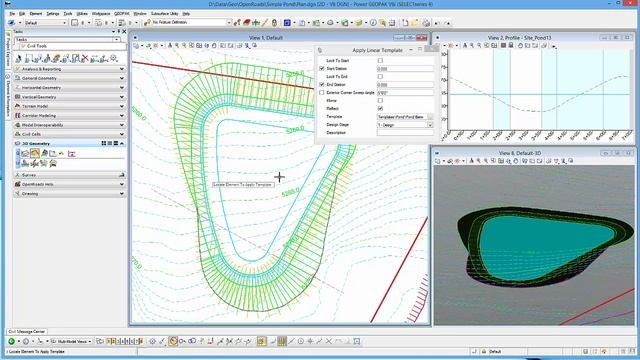This screenshot has width=640, height=360.
Task: Open the Element menu
Action: [x=36, y=13]
